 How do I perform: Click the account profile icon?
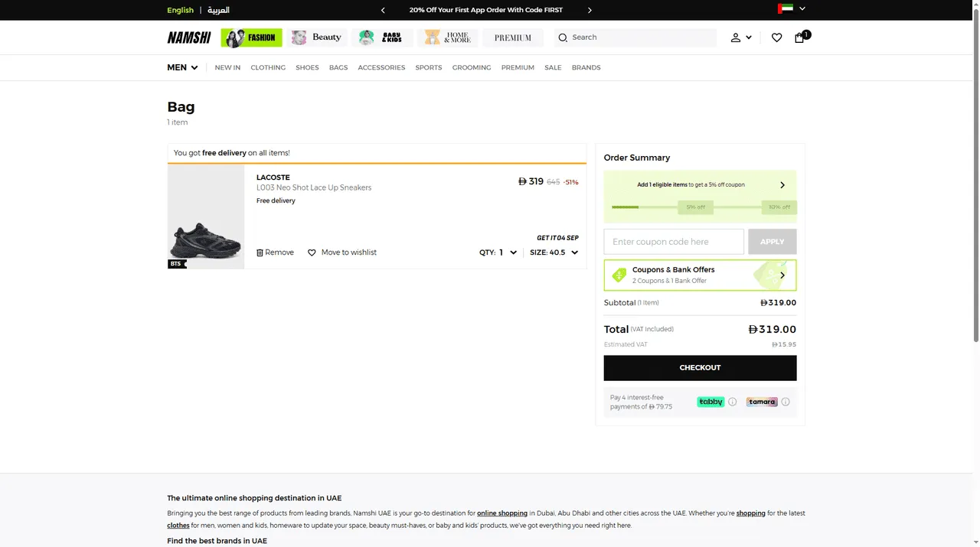735,37
